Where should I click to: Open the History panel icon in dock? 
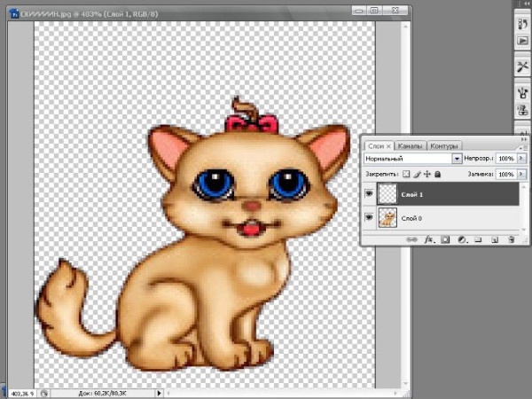tap(522, 25)
